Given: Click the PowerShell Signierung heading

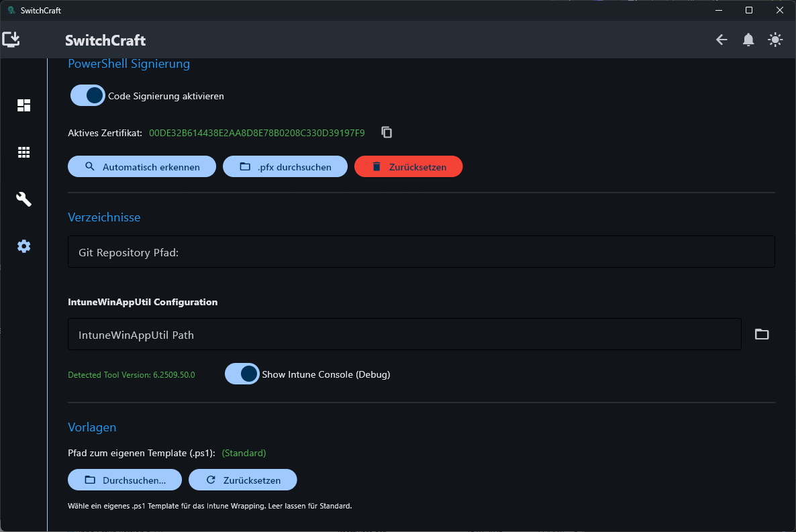Looking at the screenshot, I should pyautogui.click(x=129, y=64).
